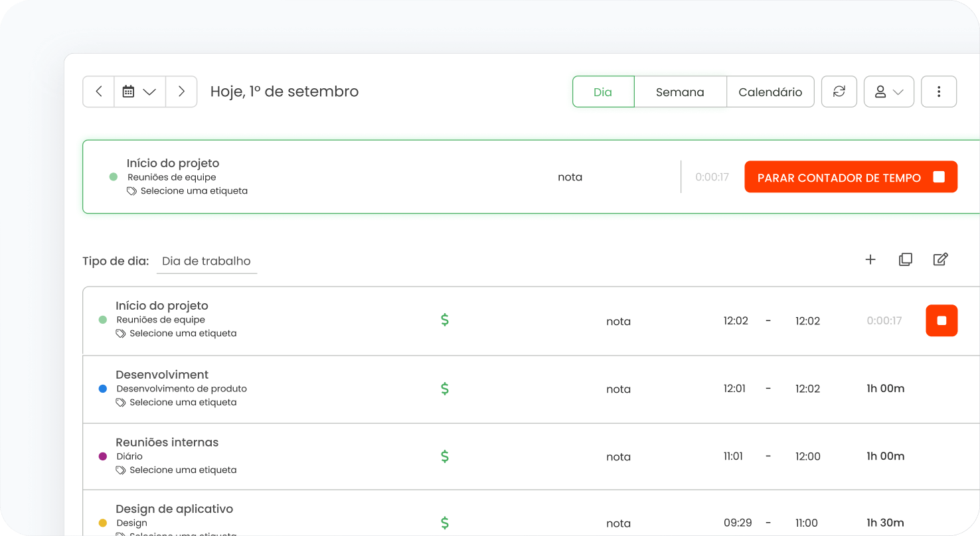Click Selecione uma etiqueta in the active timer

(x=193, y=191)
